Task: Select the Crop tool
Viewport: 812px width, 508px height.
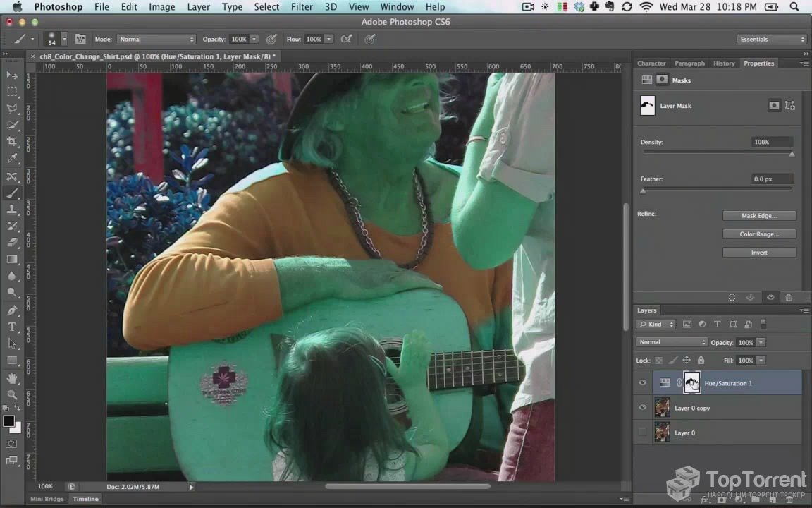Action: pyautogui.click(x=12, y=142)
